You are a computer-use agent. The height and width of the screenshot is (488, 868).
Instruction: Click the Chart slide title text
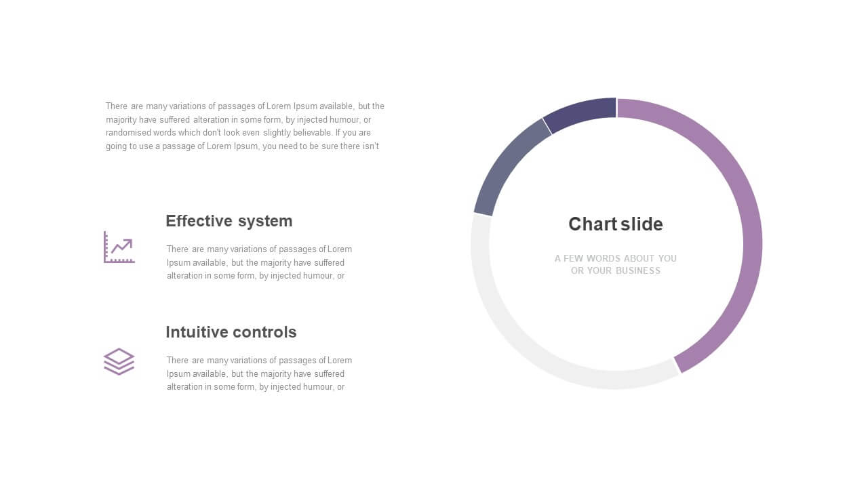pyautogui.click(x=616, y=224)
